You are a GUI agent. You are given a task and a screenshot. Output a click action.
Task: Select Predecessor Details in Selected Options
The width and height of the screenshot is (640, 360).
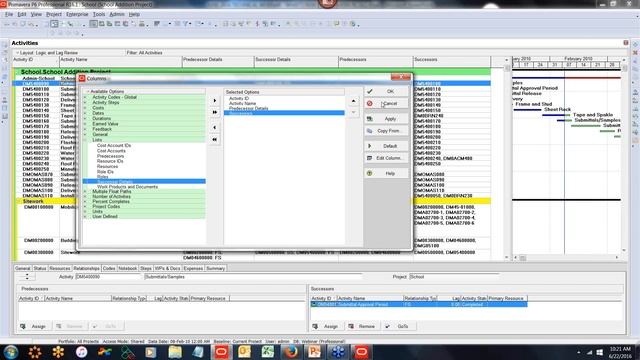(248, 109)
